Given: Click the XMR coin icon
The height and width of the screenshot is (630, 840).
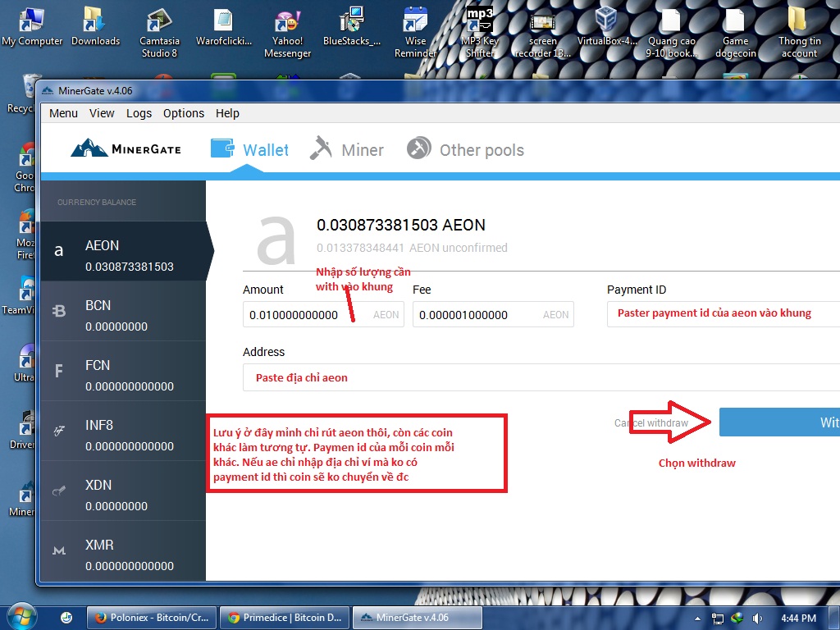Looking at the screenshot, I should 59,550.
